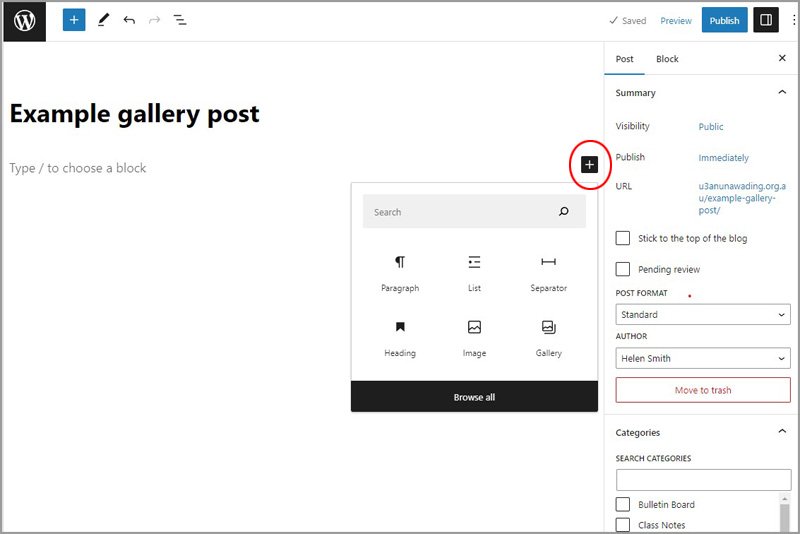Tick the Class Notes category

[622, 525]
